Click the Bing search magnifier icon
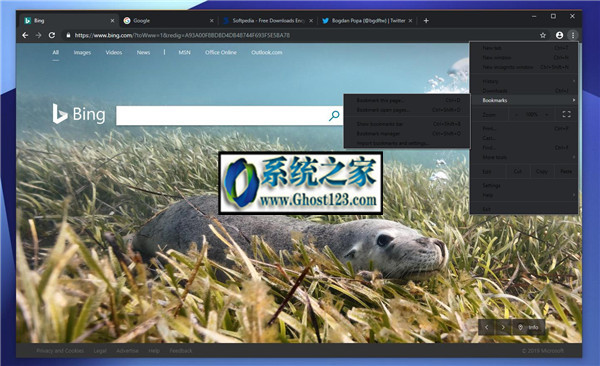Image resolution: width=600 pixels, height=366 pixels. (x=334, y=115)
